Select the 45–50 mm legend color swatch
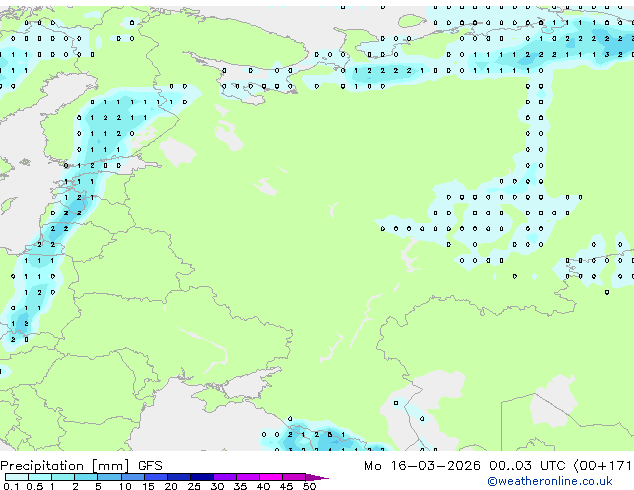 [294, 477]
